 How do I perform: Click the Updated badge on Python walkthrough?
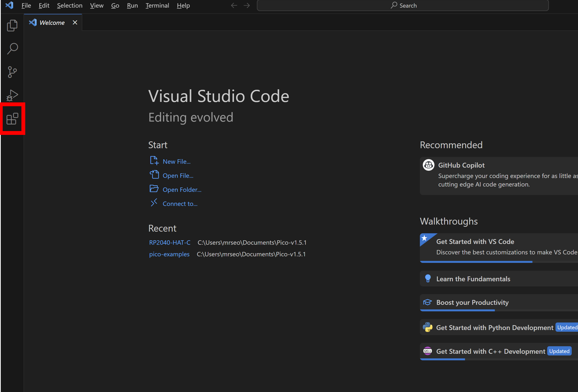point(567,327)
